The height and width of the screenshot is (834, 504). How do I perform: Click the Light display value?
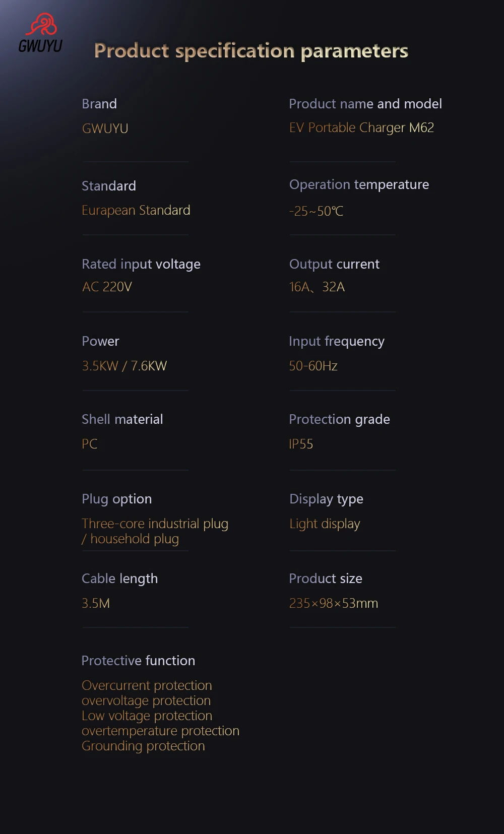click(x=325, y=524)
